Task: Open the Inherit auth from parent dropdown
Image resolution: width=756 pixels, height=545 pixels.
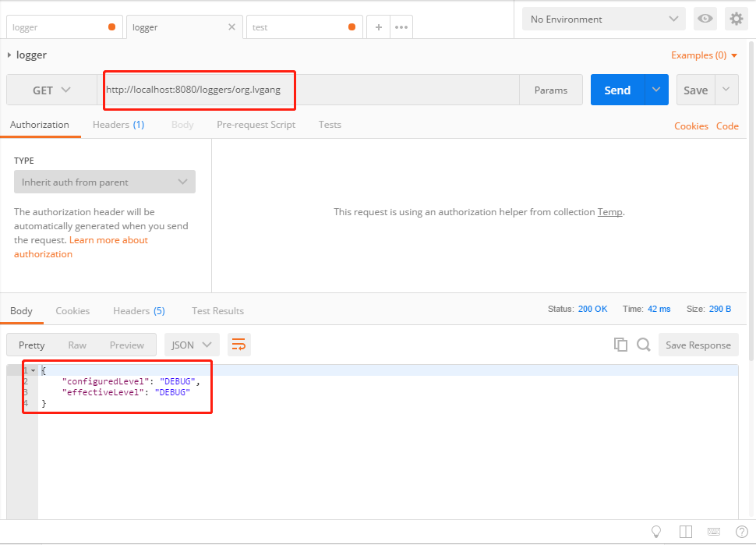Action: click(x=104, y=182)
